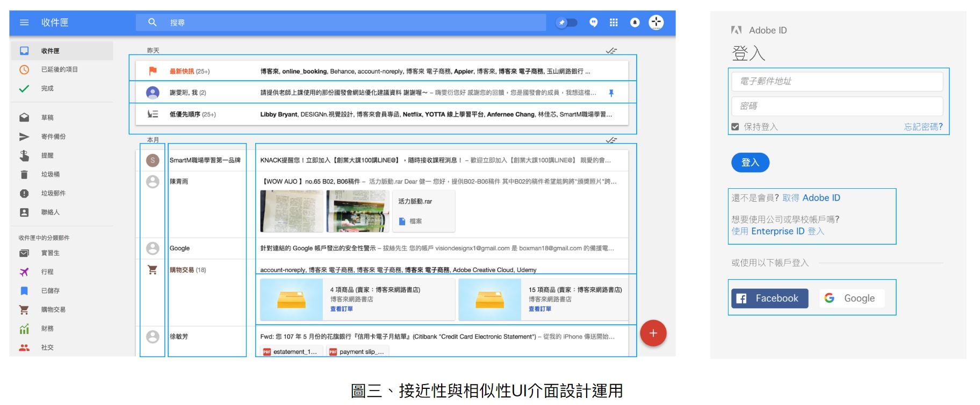Viewport: 980px width, 405px height.
Task: Click 查看訂單 for the 4 項商品 order
Action: click(x=342, y=309)
